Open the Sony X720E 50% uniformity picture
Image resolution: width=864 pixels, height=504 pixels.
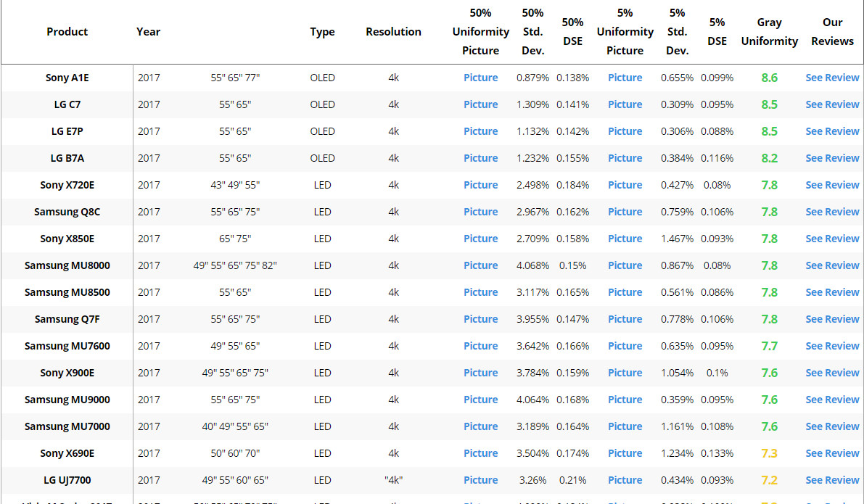[480, 185]
